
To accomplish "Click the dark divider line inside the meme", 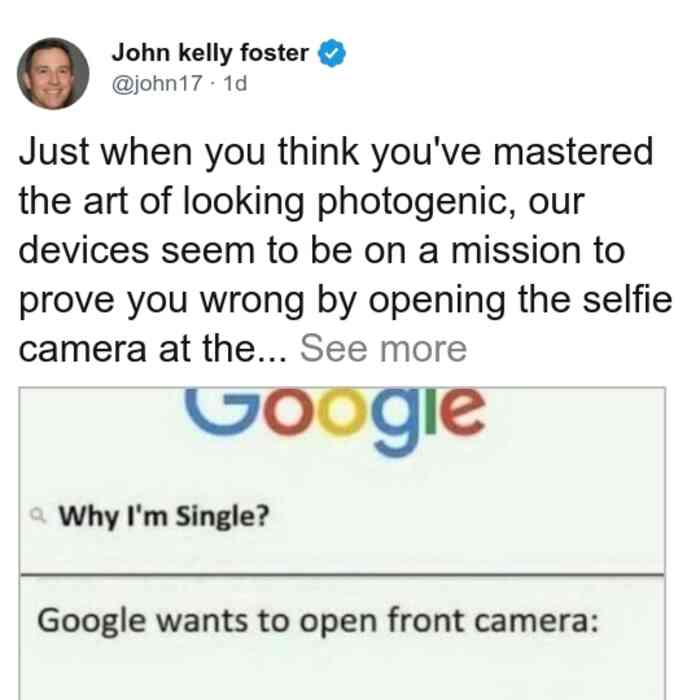I will point(342,574).
